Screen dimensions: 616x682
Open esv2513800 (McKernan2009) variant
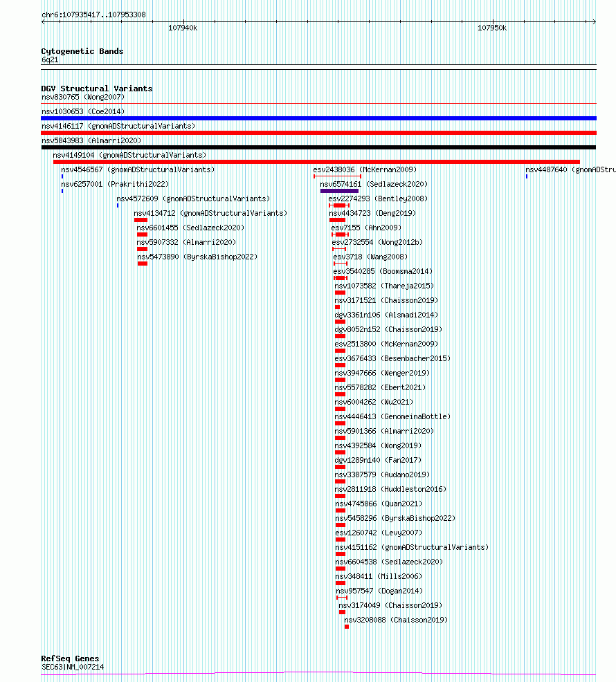tap(386, 344)
